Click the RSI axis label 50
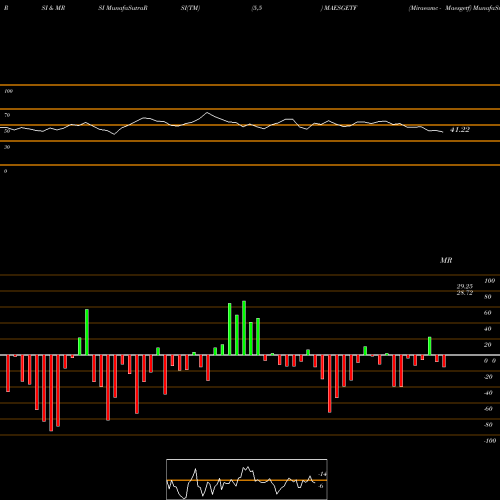The width and height of the screenshot is (500, 500). [x=7, y=131]
